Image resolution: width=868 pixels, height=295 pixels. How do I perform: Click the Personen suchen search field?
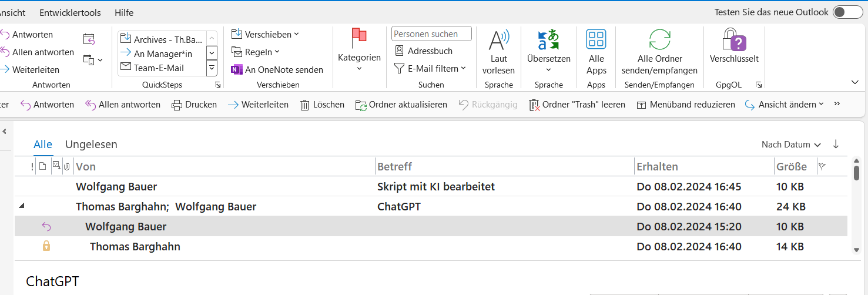tap(431, 34)
